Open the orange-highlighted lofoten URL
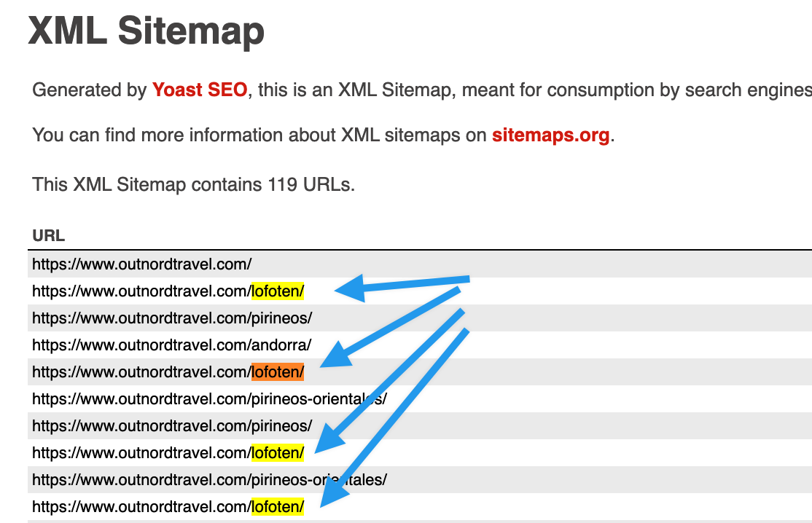The width and height of the screenshot is (812, 523). (x=168, y=372)
